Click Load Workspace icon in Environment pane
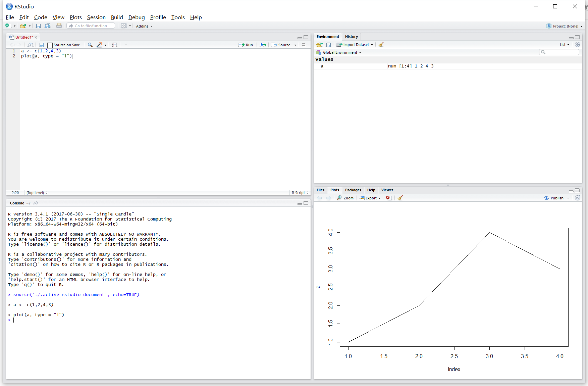Image resolution: width=588 pixels, height=386 pixels. click(319, 45)
